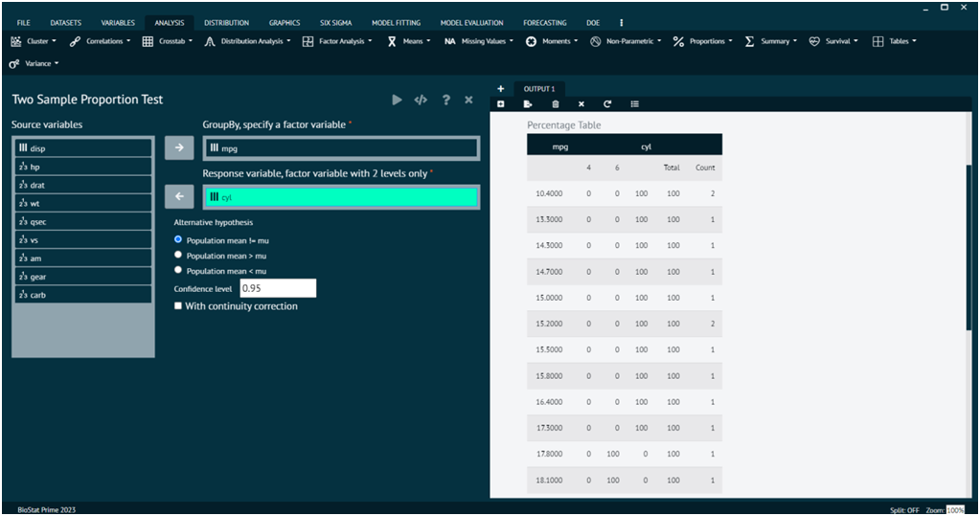Image resolution: width=980 pixels, height=516 pixels.
Task: Open the more tabs overflow menu
Action: [x=621, y=22]
